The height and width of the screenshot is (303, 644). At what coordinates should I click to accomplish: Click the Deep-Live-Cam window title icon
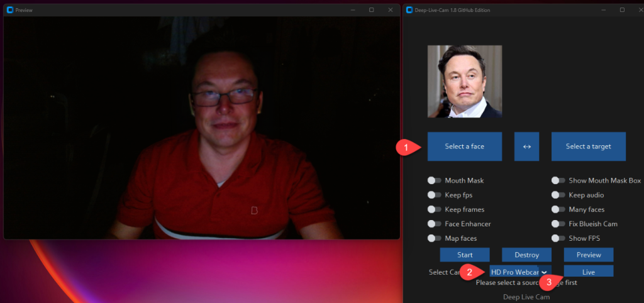point(409,10)
